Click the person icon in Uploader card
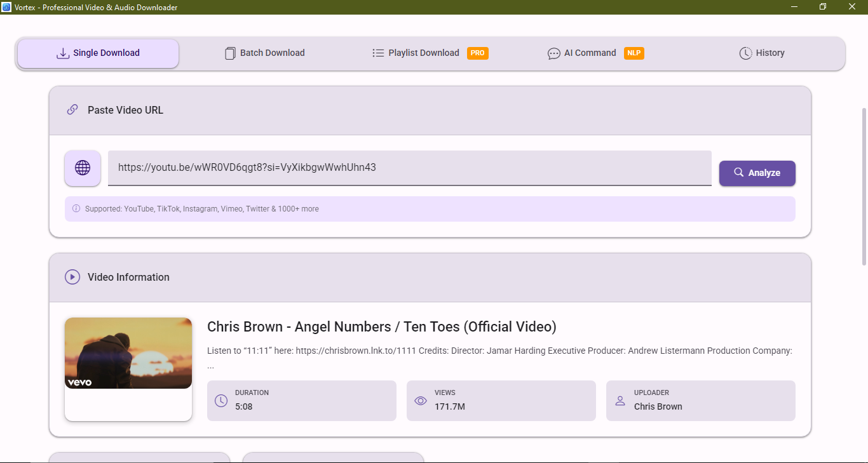868x463 pixels. 620,401
